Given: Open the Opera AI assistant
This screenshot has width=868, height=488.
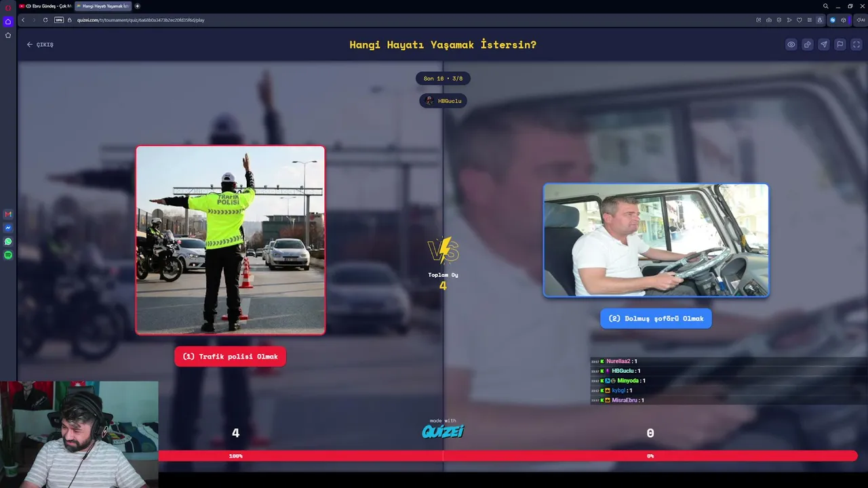Looking at the screenshot, I should click(861, 20).
